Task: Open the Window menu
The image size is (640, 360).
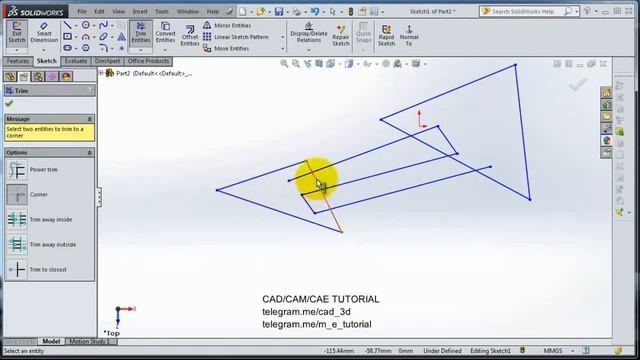Action: click(x=188, y=11)
